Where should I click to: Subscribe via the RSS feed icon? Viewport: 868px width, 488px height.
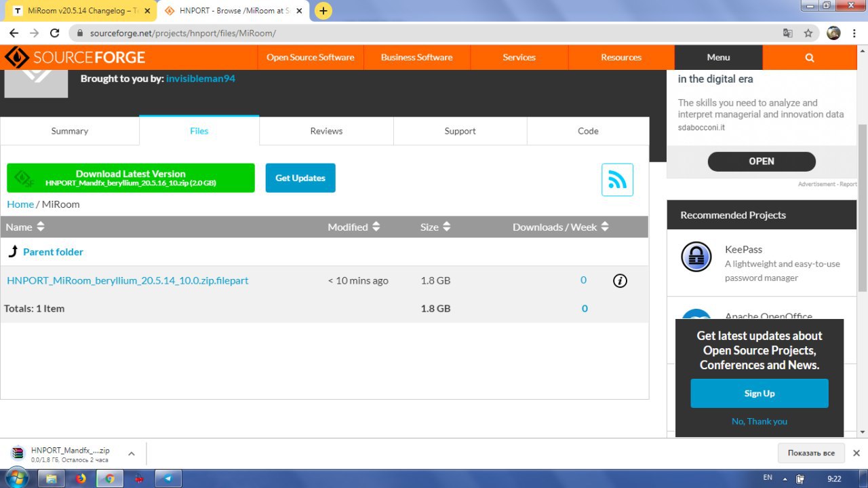point(617,180)
